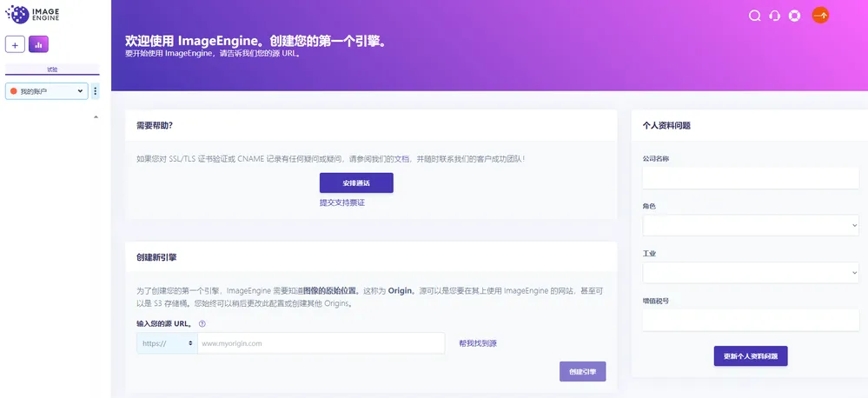Screen dimensions: 868x398
Task: Open the 角色 role dropdown
Action: [750, 225]
